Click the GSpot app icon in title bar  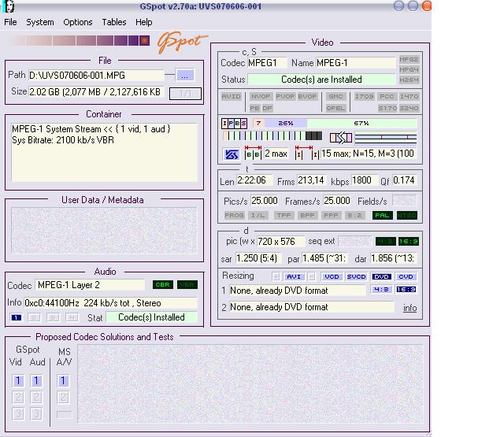[9, 6]
